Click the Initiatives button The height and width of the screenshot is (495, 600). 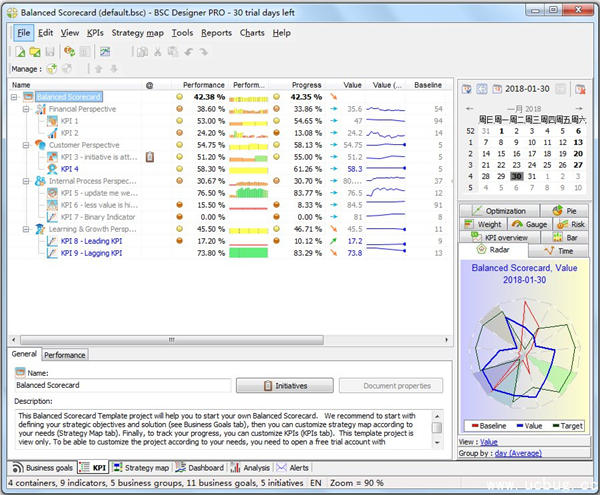coord(284,385)
